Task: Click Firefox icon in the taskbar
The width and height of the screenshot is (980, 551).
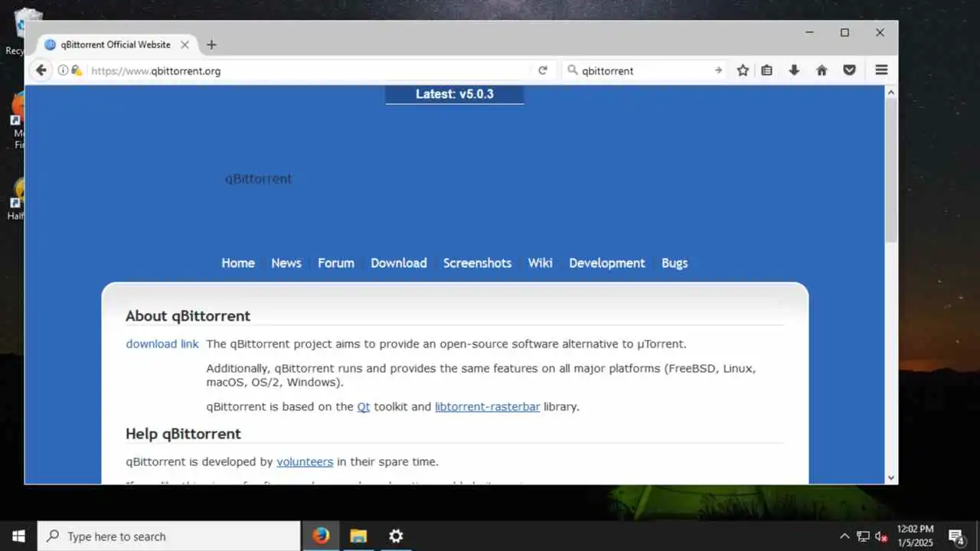Action: [x=321, y=536]
